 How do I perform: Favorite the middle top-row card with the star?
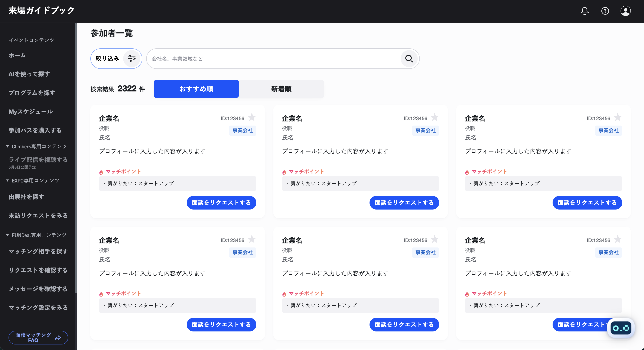pyautogui.click(x=435, y=117)
